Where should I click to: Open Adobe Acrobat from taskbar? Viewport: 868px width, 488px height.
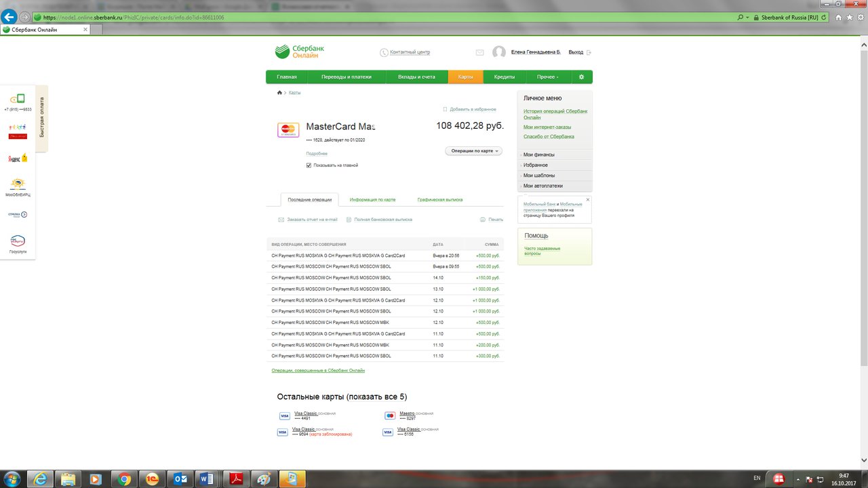[235, 479]
